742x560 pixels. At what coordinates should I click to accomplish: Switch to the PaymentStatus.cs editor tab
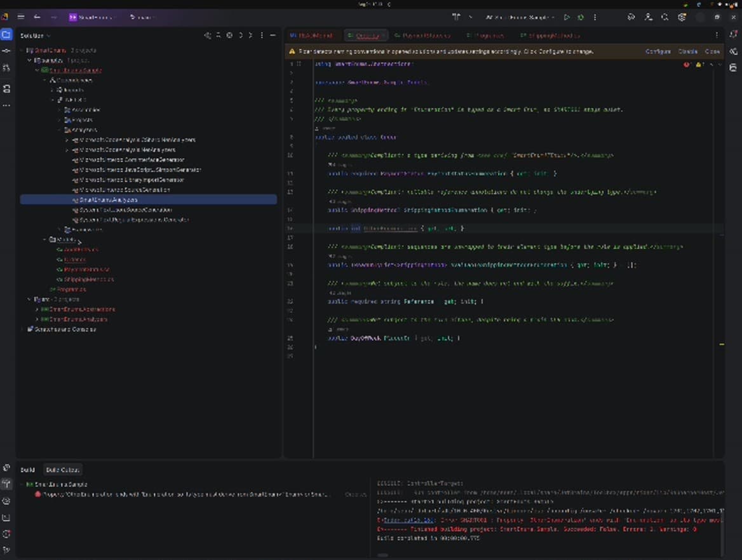pos(422,36)
